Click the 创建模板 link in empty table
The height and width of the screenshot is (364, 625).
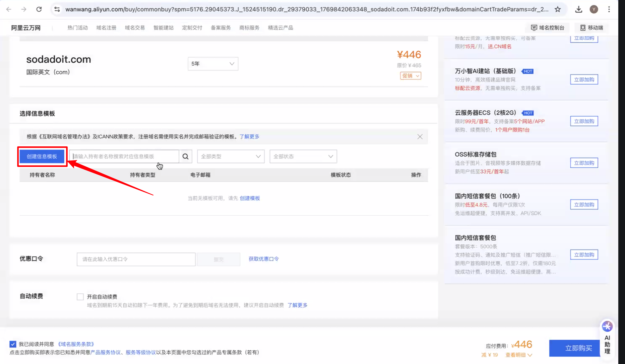250,198
